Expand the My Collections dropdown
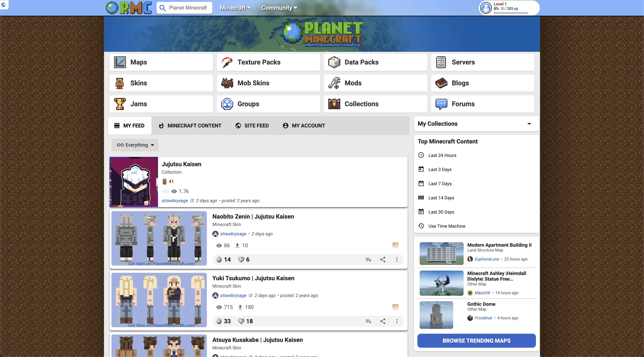This screenshot has height=357, width=644. click(x=529, y=124)
